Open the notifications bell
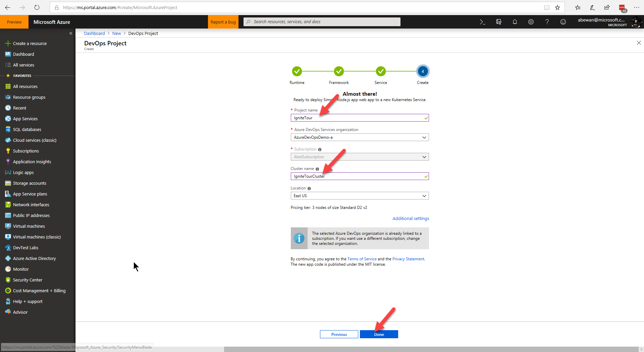The width and height of the screenshot is (644, 352). tap(515, 22)
